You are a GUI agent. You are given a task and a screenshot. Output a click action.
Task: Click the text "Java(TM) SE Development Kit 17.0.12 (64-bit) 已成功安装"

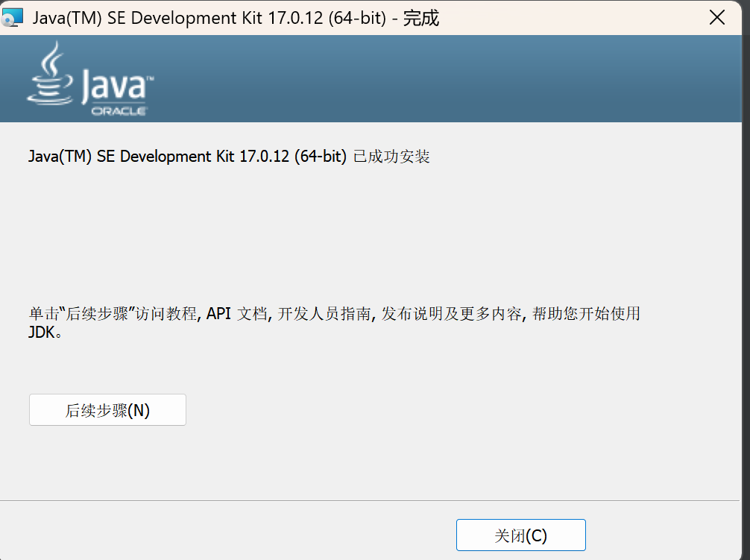(229, 157)
